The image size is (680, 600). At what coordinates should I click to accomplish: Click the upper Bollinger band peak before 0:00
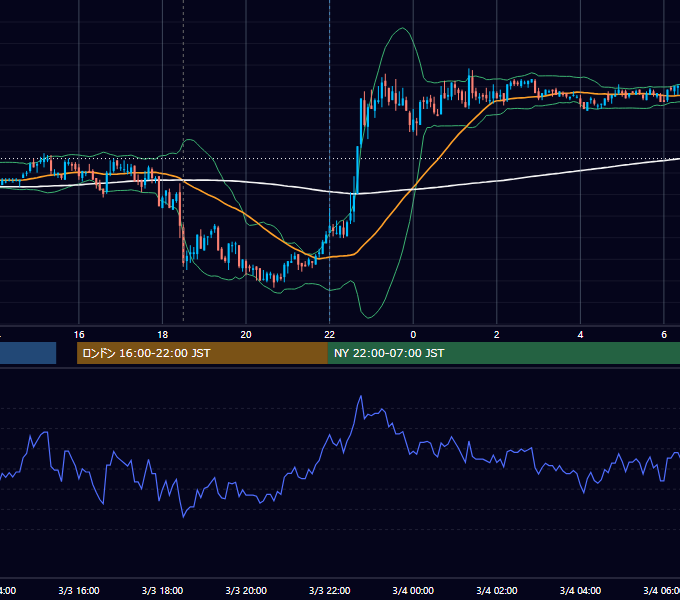click(402, 28)
